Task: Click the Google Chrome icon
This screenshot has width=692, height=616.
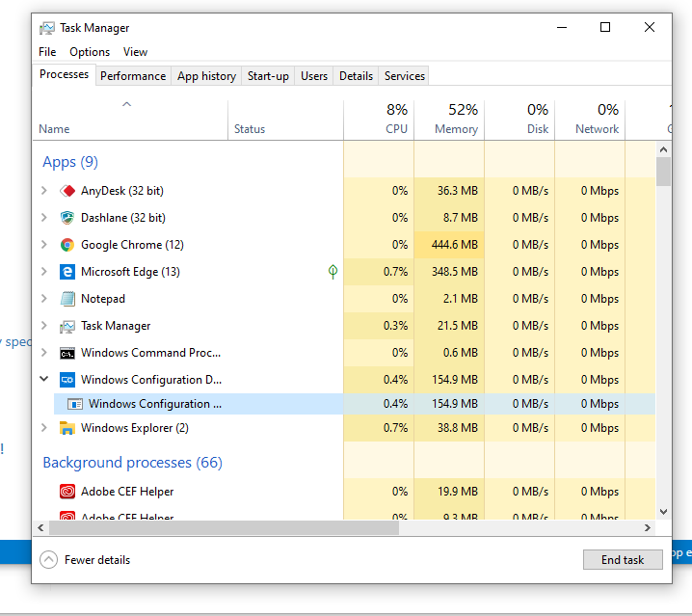Action: coord(67,245)
